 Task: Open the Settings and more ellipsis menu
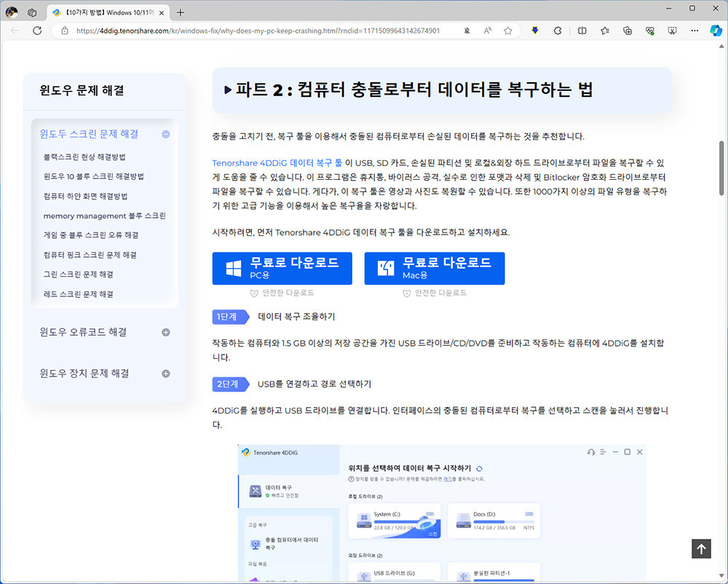coord(695,31)
